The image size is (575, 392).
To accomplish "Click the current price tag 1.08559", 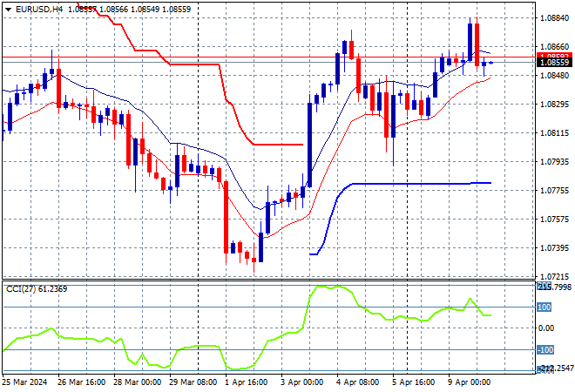I will pyautogui.click(x=554, y=63).
